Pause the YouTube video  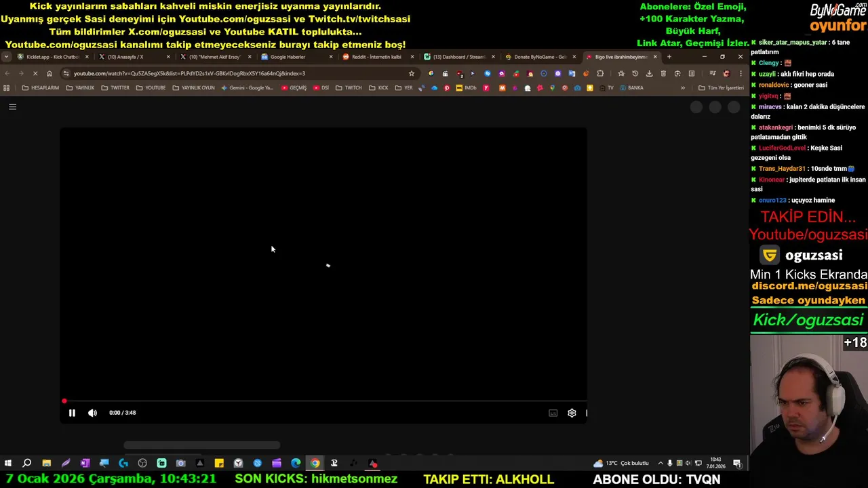pos(72,413)
